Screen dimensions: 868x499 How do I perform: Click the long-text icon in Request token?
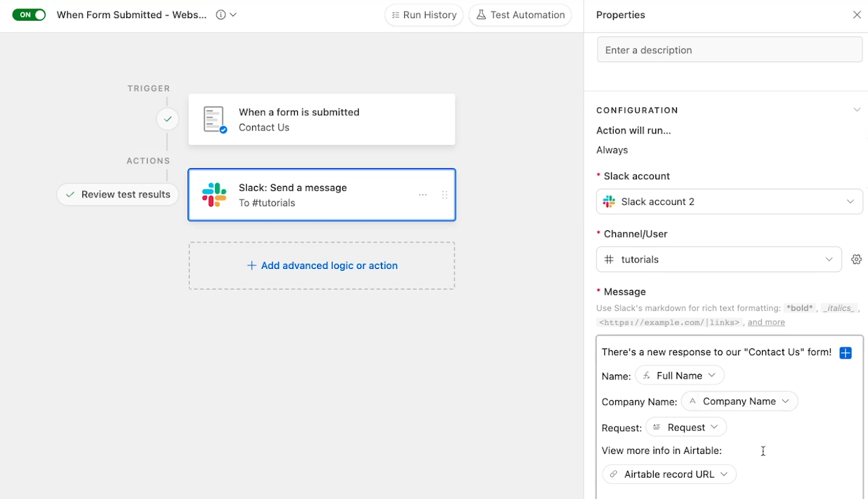tap(657, 427)
